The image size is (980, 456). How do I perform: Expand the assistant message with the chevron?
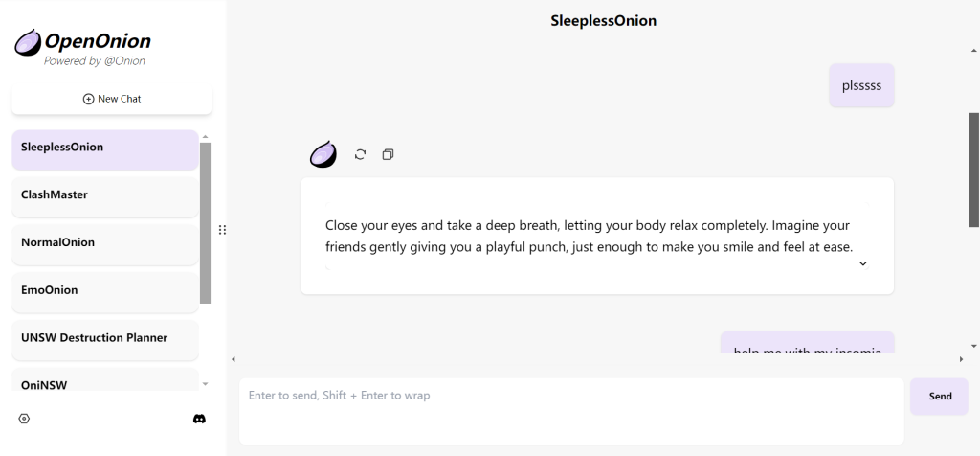pyautogui.click(x=862, y=263)
